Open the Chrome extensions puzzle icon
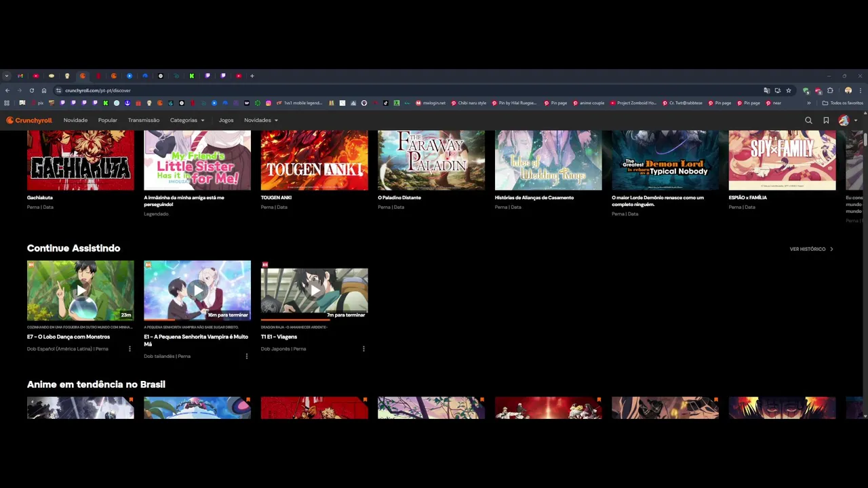Image resolution: width=868 pixels, height=488 pixels. click(830, 90)
